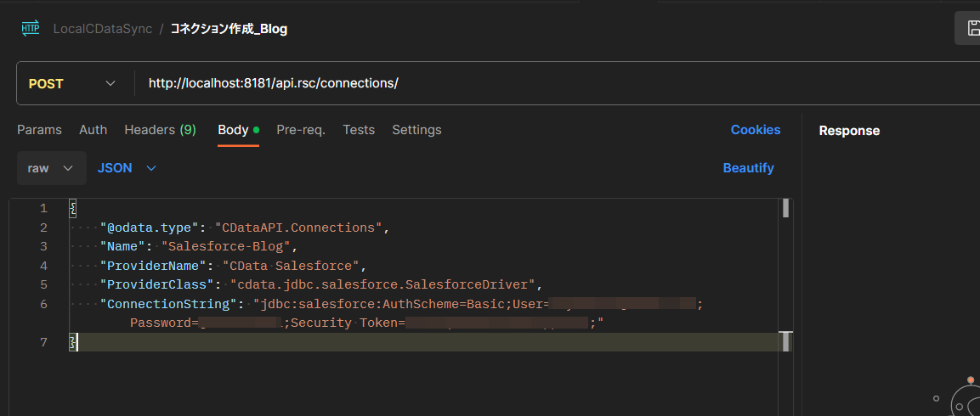Click the HTTP request icon

(31, 28)
